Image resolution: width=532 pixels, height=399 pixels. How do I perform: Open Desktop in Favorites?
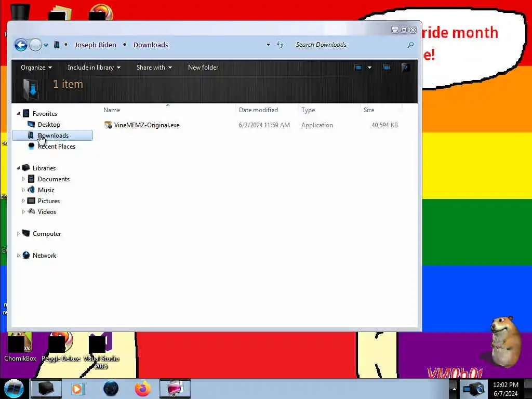(x=49, y=125)
